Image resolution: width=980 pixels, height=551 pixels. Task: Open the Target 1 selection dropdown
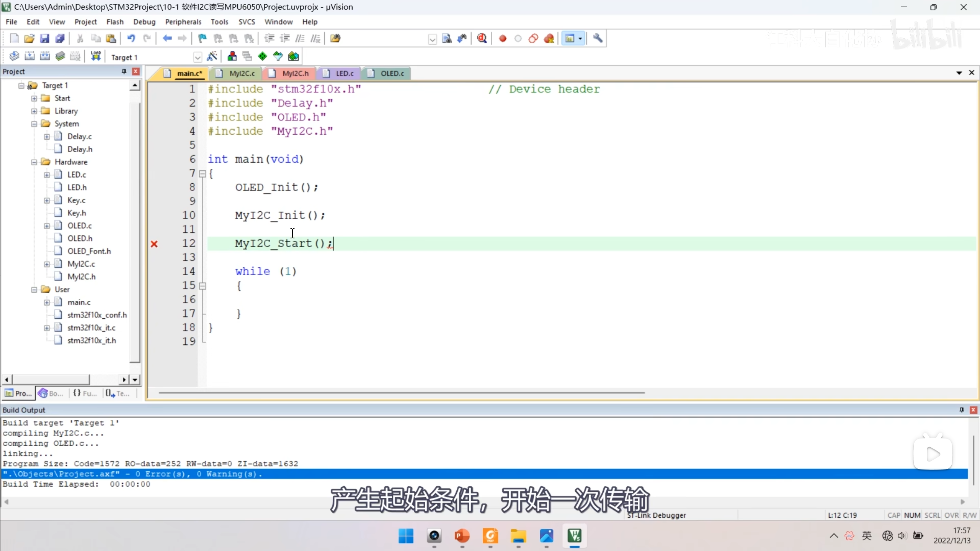click(198, 57)
